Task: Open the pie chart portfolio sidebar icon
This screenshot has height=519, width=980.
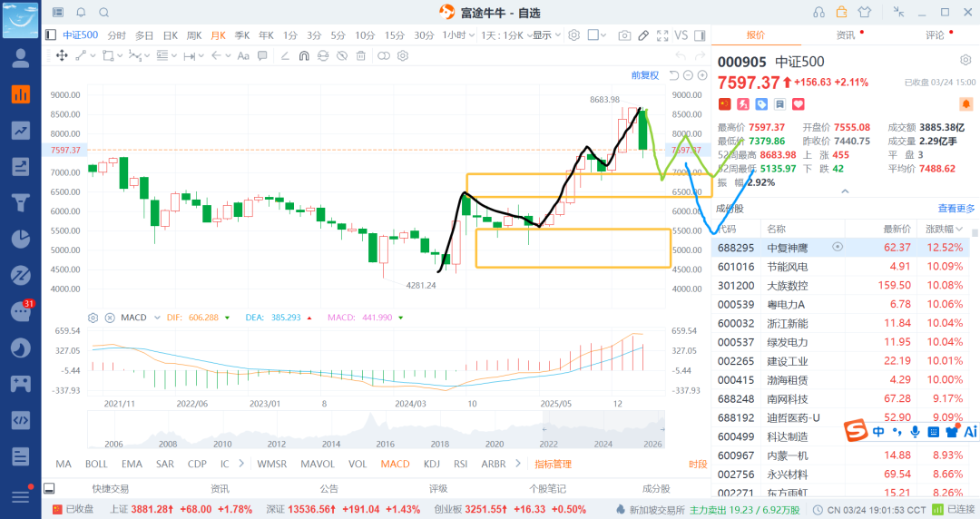Action: [x=21, y=239]
